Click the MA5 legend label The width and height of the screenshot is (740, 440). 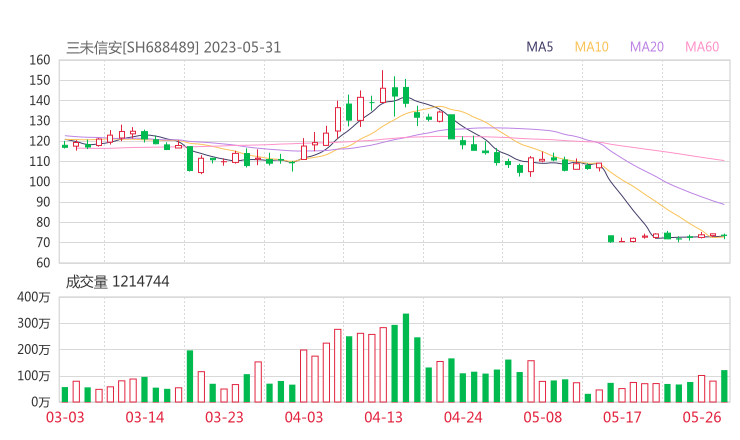pos(539,47)
